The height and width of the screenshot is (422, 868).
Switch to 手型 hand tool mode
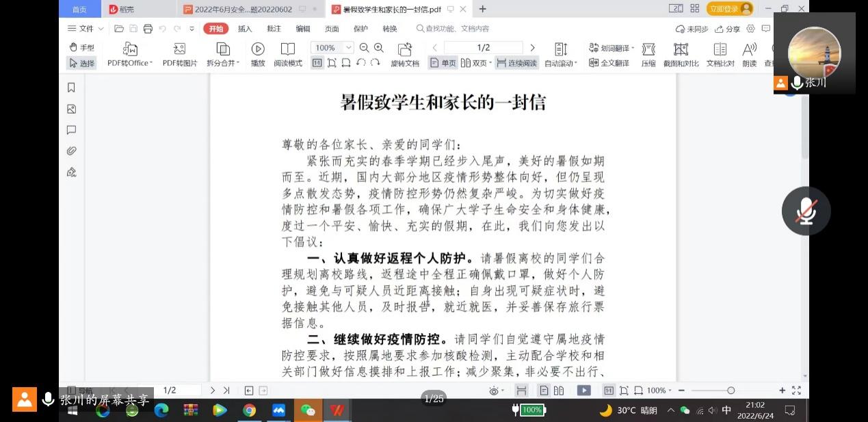tap(81, 47)
